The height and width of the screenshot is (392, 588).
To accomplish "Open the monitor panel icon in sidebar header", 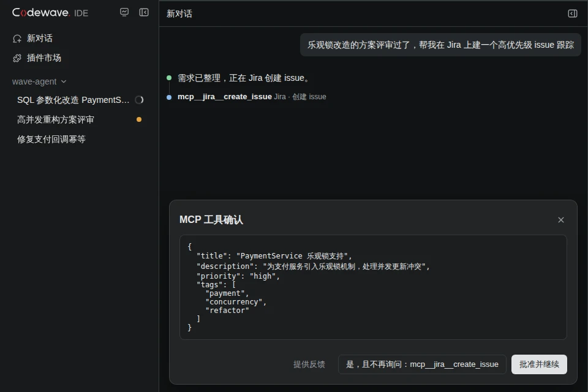I will 124,12.
